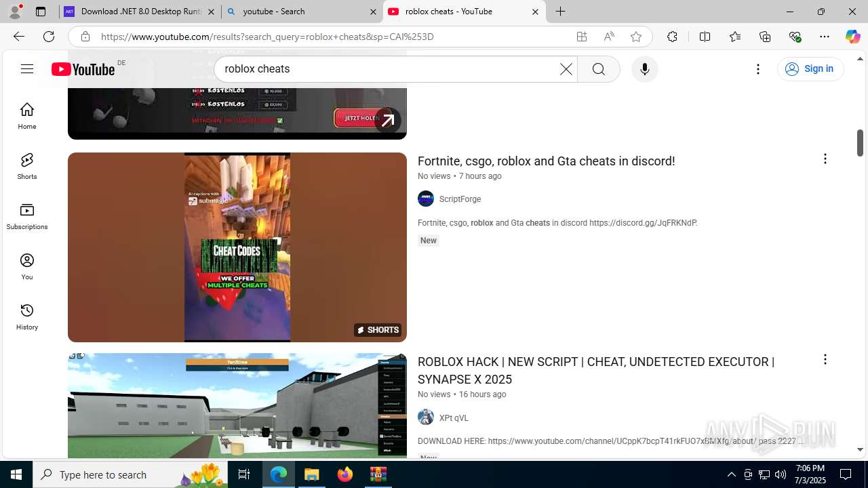Viewport: 868px width, 488px height.
Task: Play the Synapse X prison thumbnail
Action: coord(237,405)
